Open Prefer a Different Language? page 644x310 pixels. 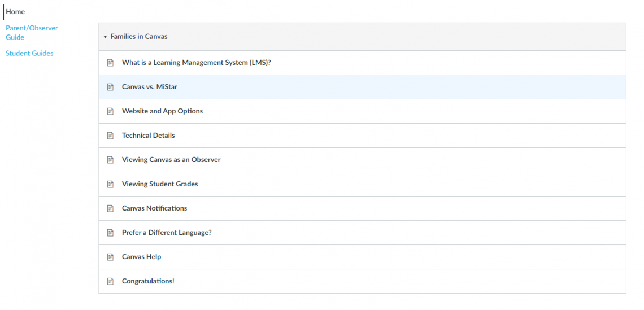point(167,233)
